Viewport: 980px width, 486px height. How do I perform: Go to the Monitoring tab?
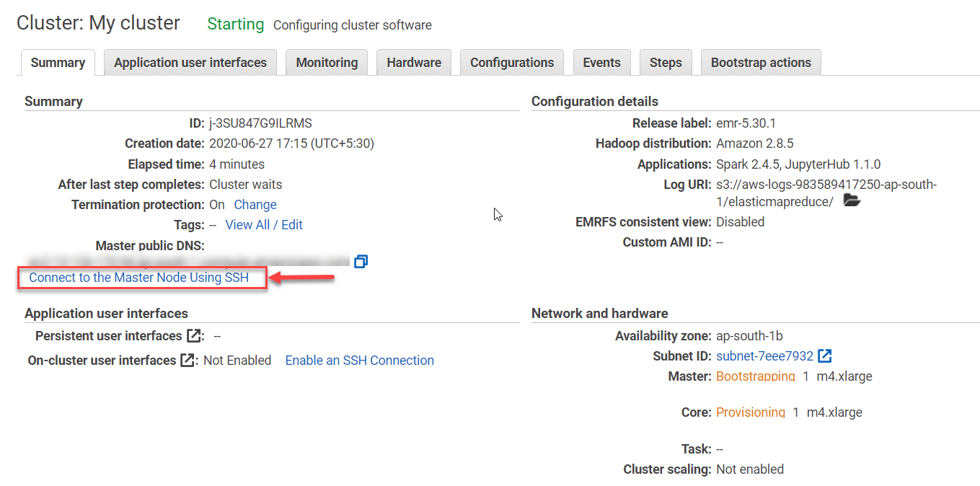327,63
